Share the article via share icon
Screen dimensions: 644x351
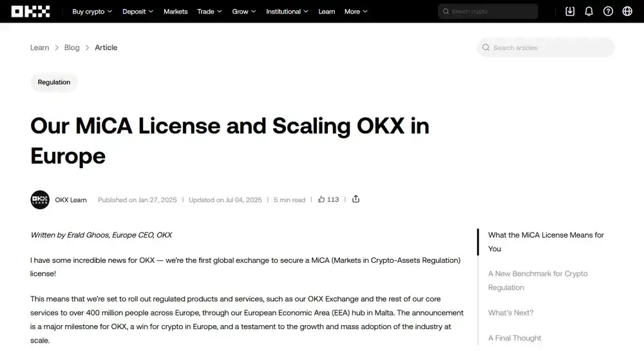[x=355, y=199]
